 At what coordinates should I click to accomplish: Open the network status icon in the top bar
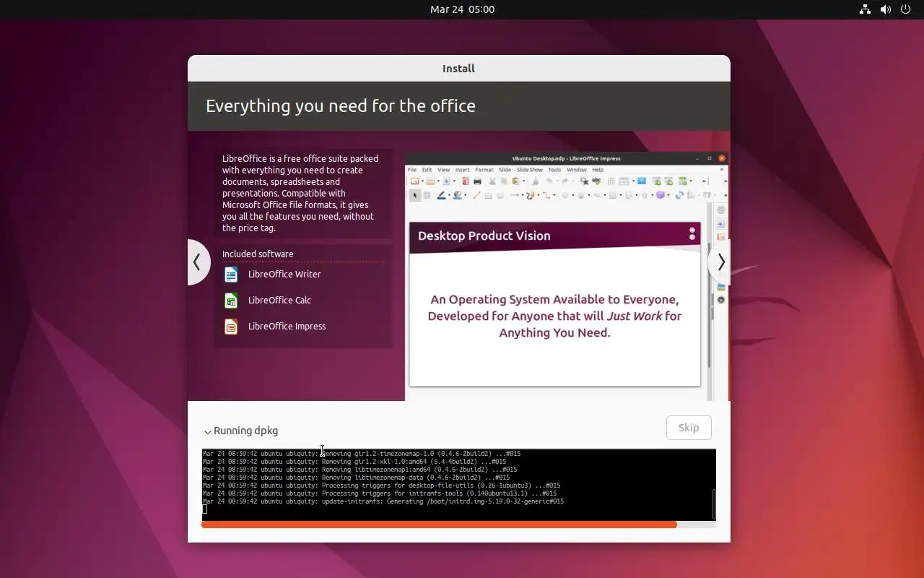[x=865, y=9]
